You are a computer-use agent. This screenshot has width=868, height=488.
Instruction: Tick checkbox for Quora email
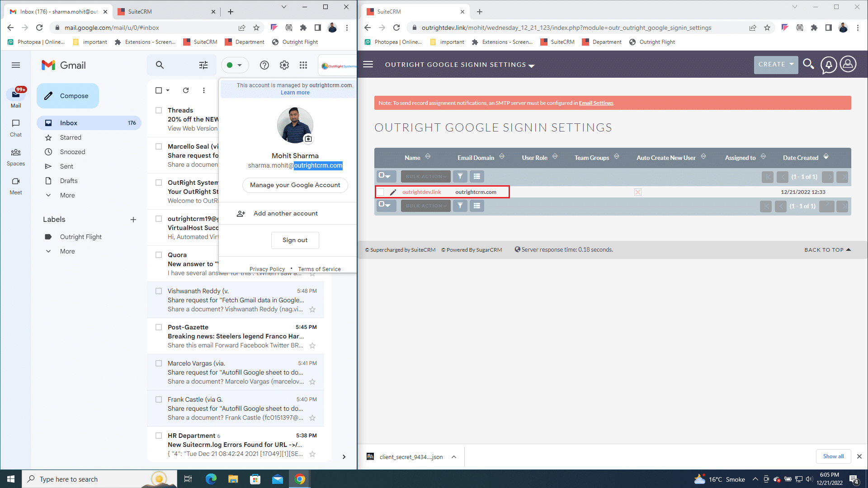click(159, 255)
